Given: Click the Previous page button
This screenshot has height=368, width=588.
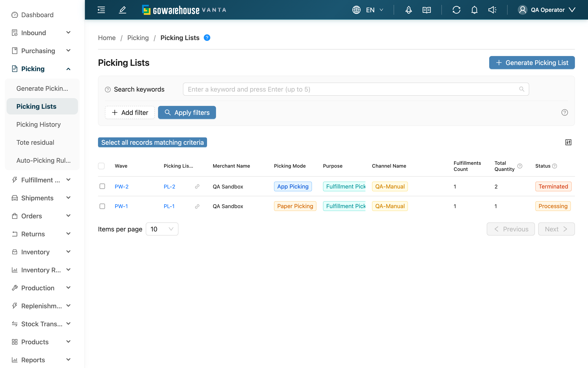Looking at the screenshot, I should [x=511, y=229].
